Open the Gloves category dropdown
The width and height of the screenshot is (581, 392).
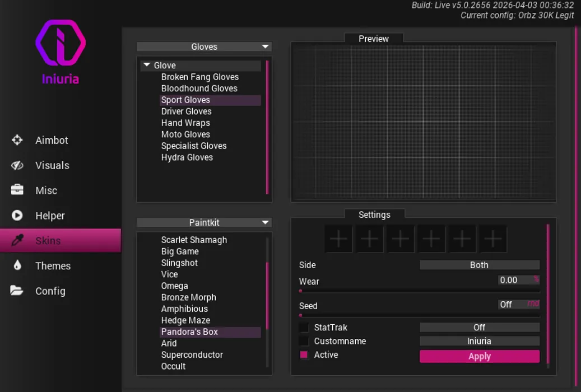click(x=204, y=46)
